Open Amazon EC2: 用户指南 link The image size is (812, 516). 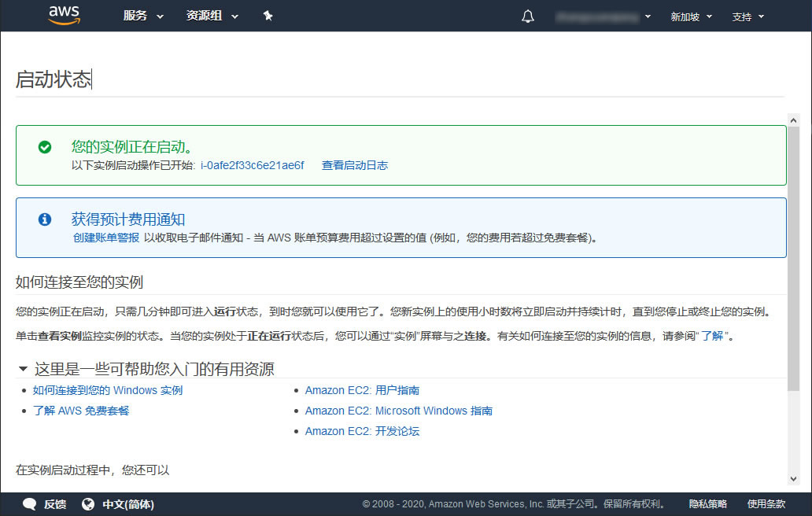[362, 390]
